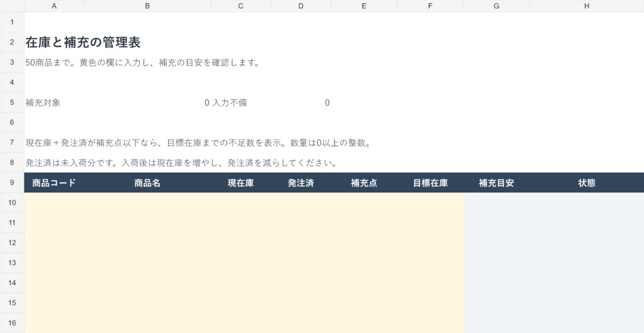Click row 12 cell under 状態
The width and height of the screenshot is (644, 333).
pos(587,243)
